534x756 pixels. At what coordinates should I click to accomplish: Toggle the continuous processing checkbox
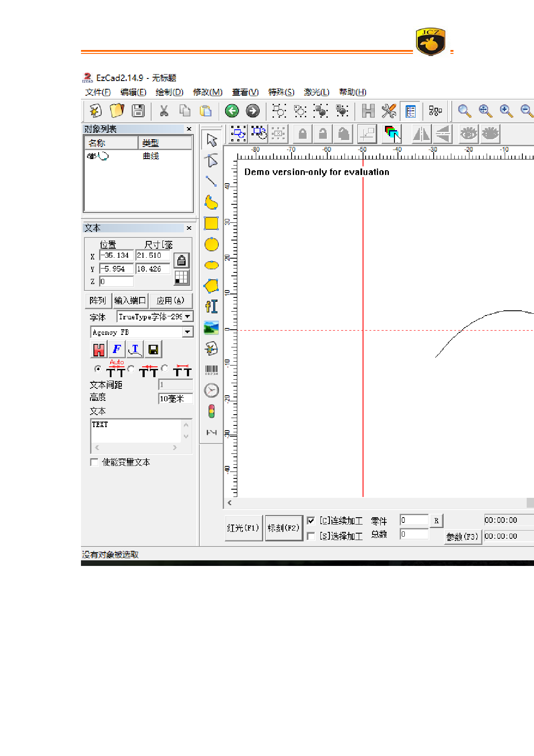[311, 521]
